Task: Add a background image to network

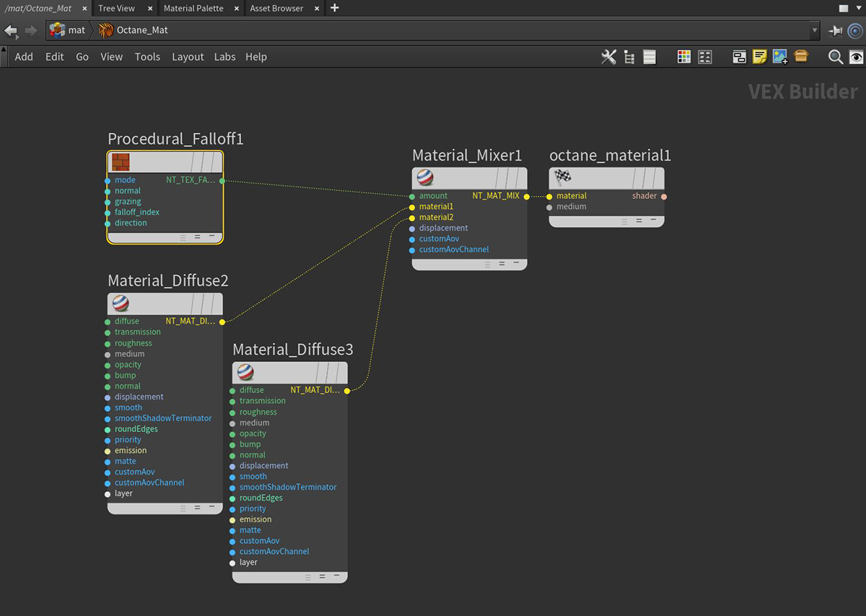Action: point(779,57)
